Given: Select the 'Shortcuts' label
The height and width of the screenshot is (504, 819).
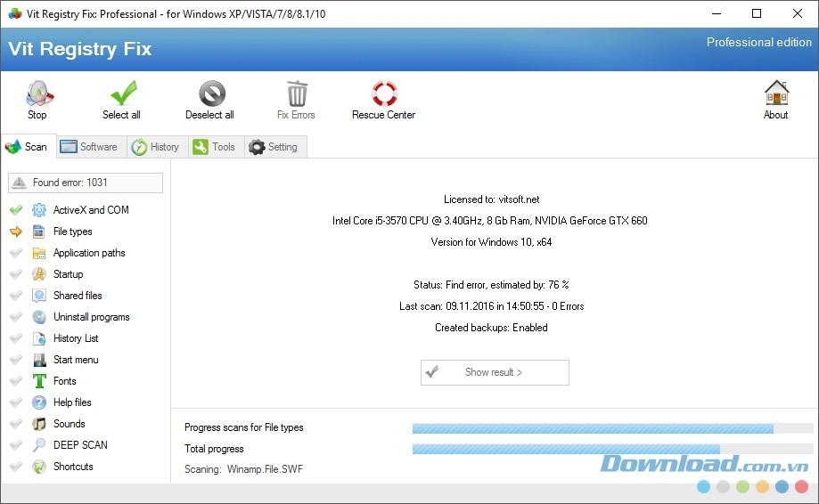Looking at the screenshot, I should coord(73,467).
